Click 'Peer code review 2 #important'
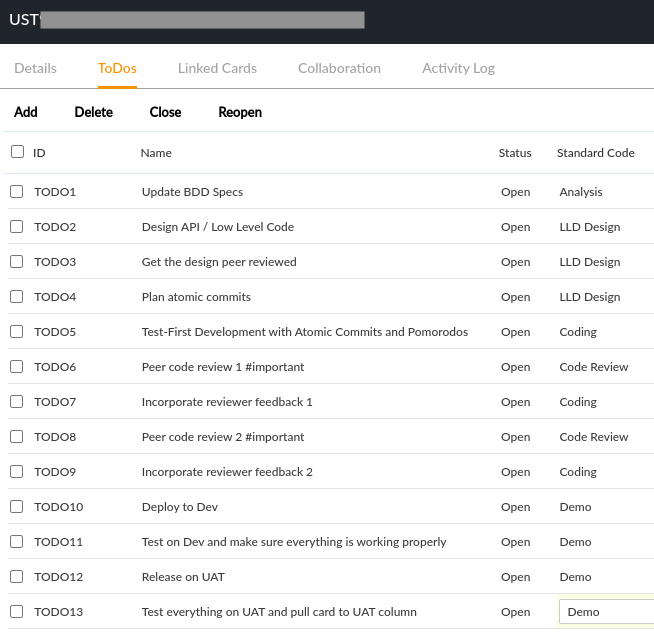654x639 pixels. click(223, 437)
